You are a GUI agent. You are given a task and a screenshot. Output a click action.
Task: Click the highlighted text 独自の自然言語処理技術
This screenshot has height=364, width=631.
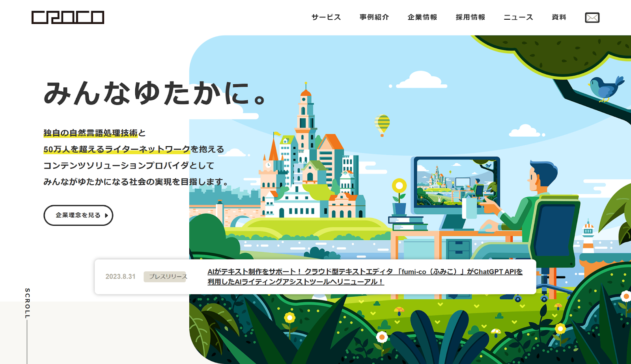(x=90, y=133)
